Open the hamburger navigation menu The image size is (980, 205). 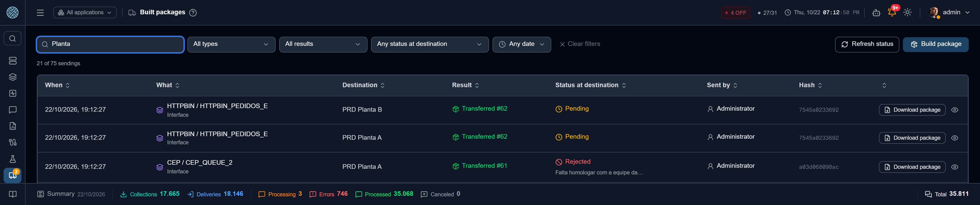[40, 12]
